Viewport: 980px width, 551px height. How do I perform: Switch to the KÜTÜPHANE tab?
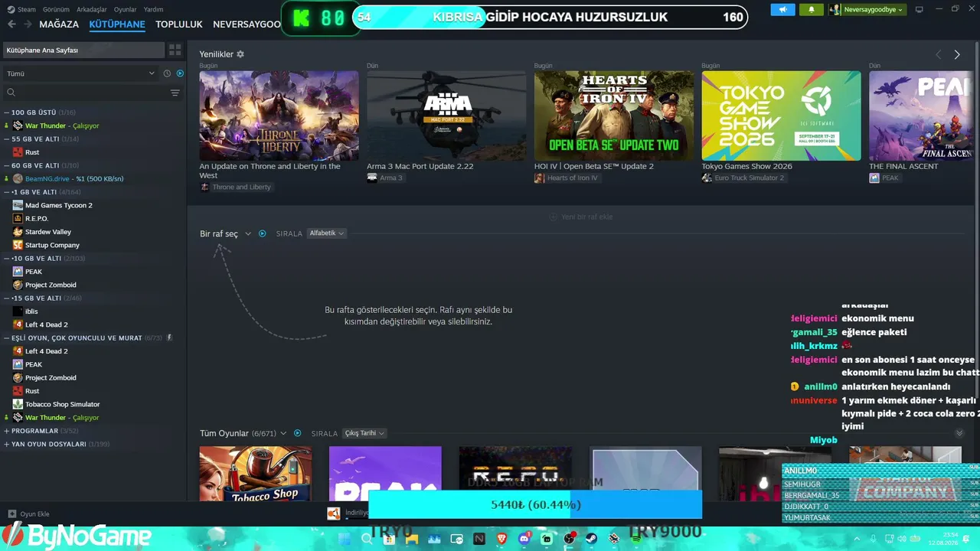tap(117, 24)
